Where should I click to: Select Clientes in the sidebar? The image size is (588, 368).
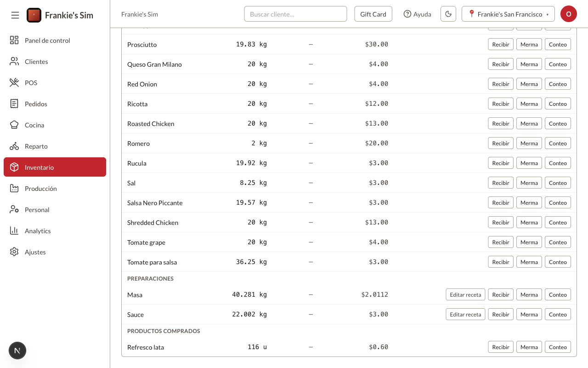pos(55,61)
